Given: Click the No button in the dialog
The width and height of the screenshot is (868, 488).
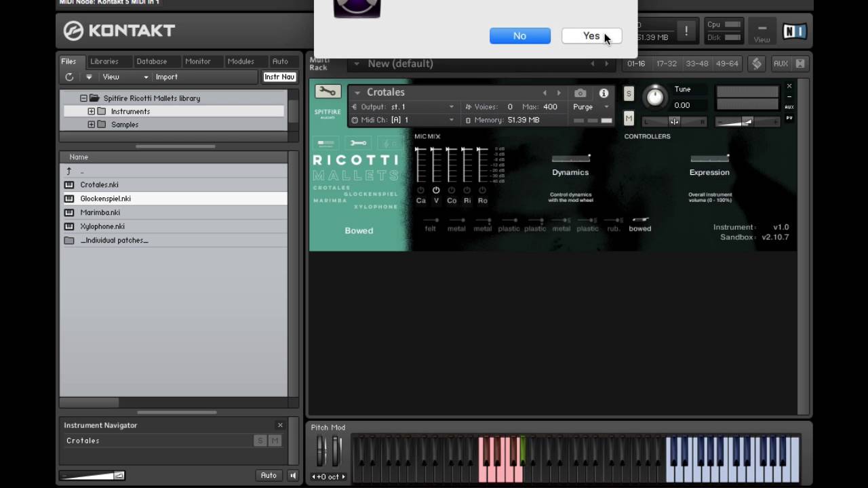Looking at the screenshot, I should [520, 36].
